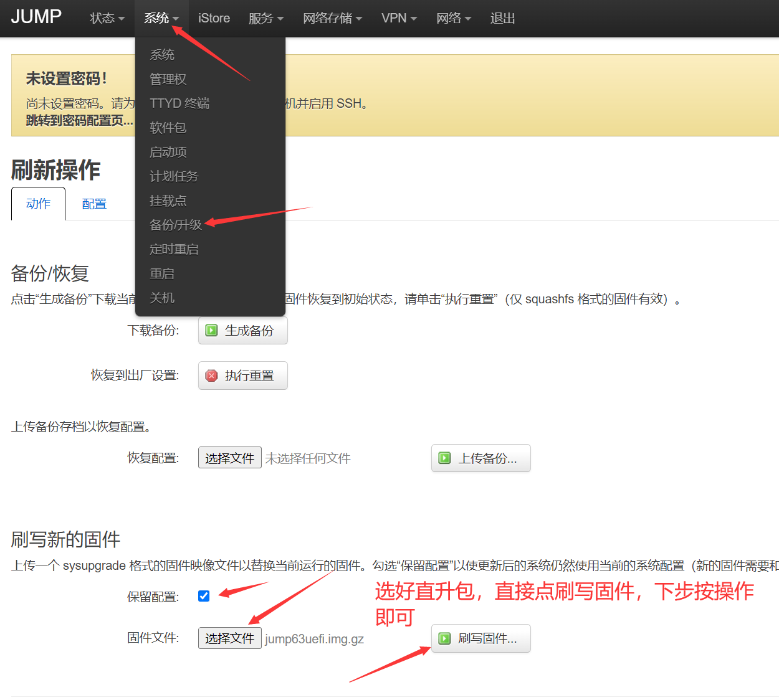This screenshot has height=700, width=779.
Task: Open the VPN dropdown menu
Action: point(399,19)
